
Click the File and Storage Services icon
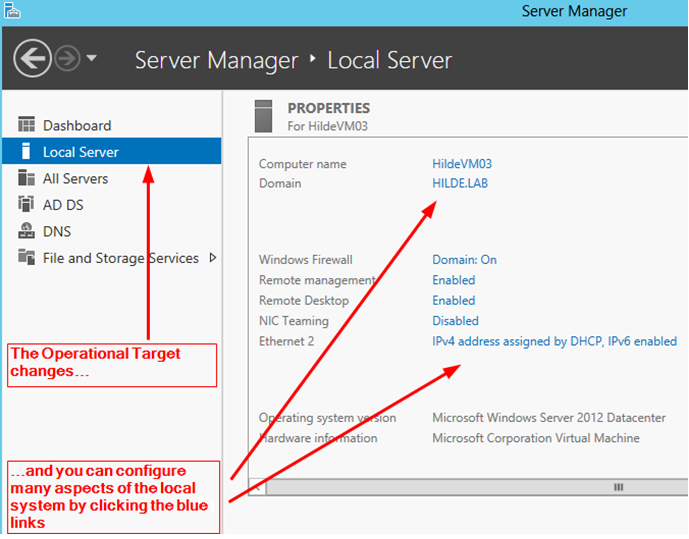pos(26,257)
